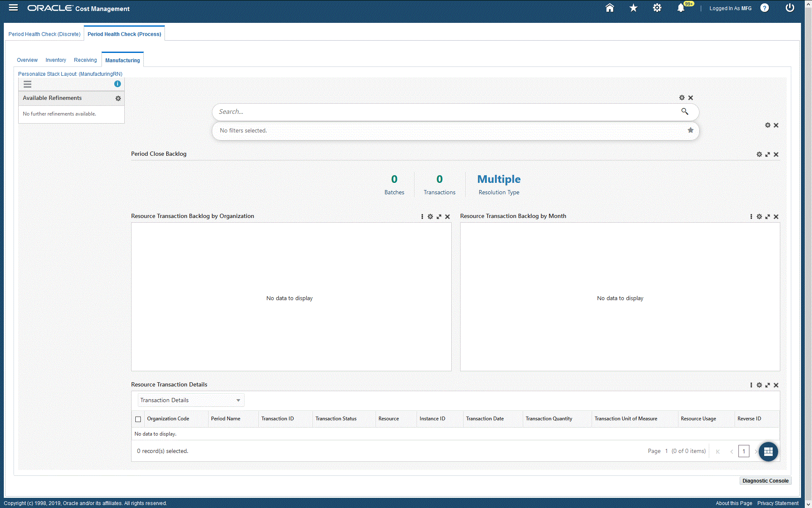812x508 pixels.
Task: Expand Resource Transaction Backlog by Month chart
Action: [x=768, y=217]
